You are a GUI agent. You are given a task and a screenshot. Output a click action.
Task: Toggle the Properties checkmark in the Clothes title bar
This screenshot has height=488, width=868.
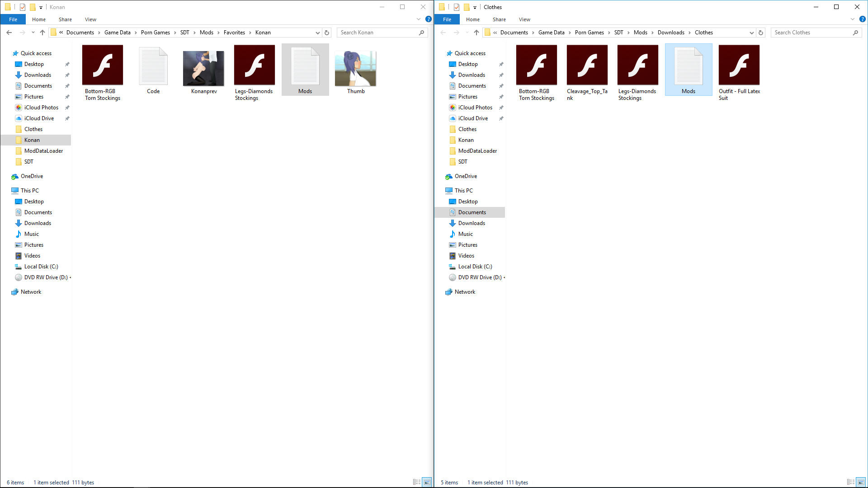457,7
